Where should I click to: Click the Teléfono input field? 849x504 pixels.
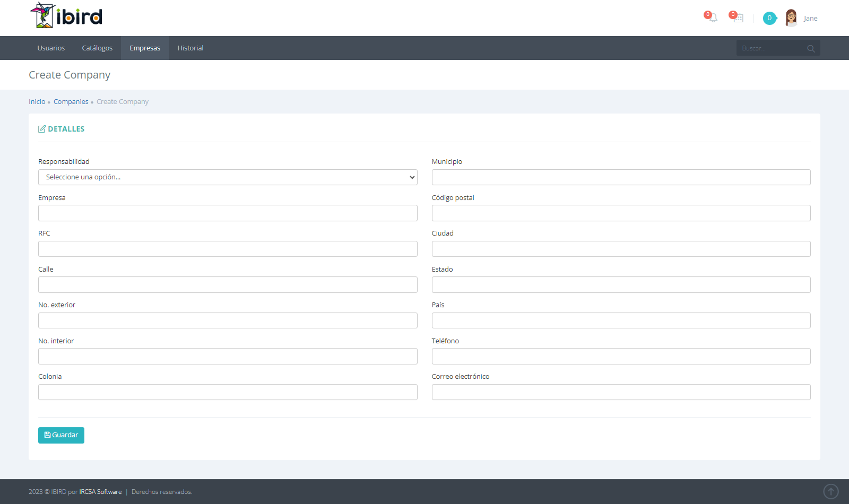(621, 357)
